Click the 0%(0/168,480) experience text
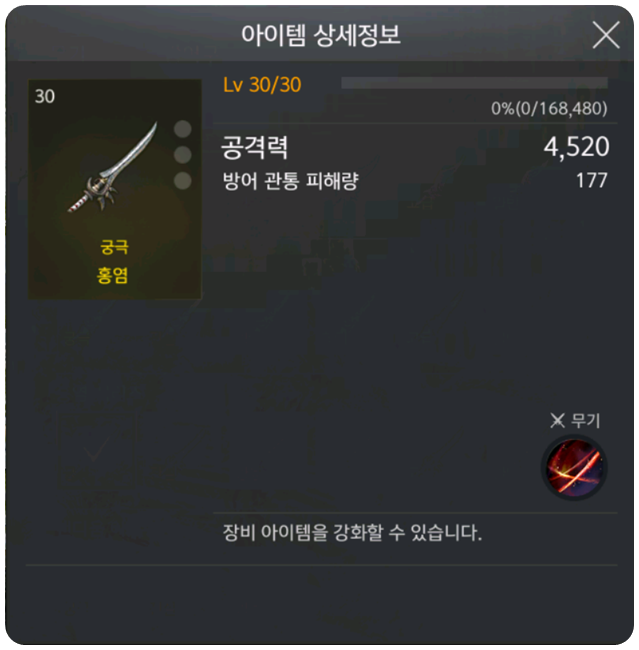Screen dimensions: 639x650 [549, 109]
